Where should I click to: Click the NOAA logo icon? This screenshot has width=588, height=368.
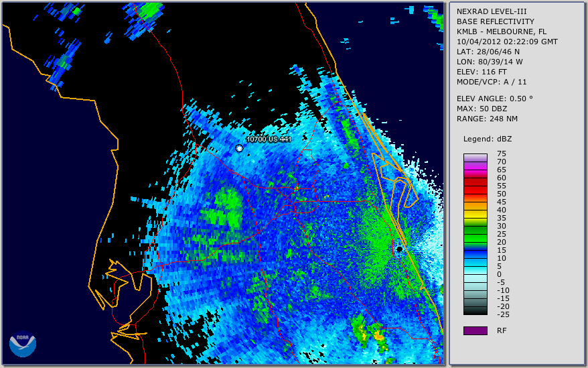click(x=23, y=343)
